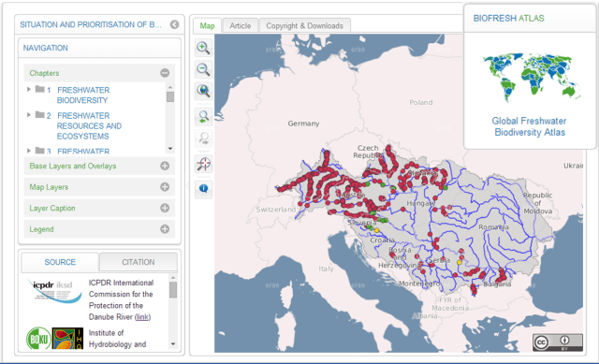The width and height of the screenshot is (599, 364).
Task: Click the Italy label on map
Action: pyautogui.click(x=326, y=269)
